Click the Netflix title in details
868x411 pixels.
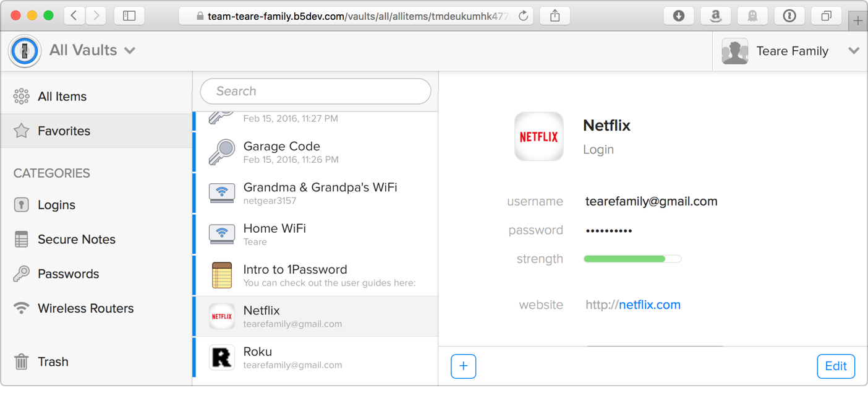[x=606, y=126]
